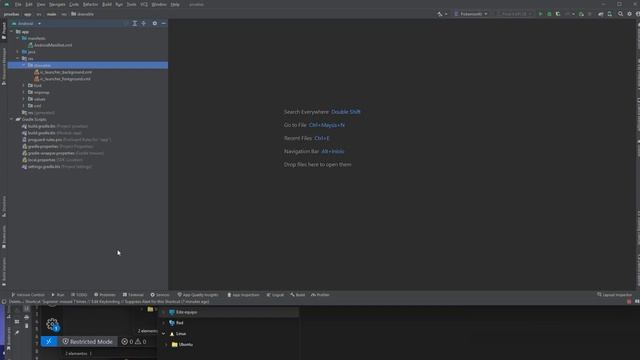Screen dimensions: 640x360
Task: Open the Help menu
Action: 175,4
